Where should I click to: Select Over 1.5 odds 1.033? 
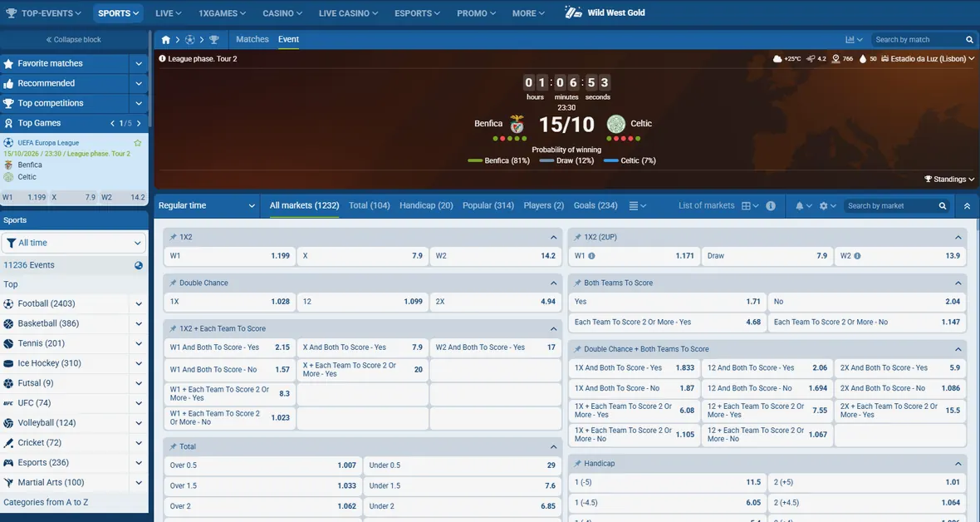point(262,485)
